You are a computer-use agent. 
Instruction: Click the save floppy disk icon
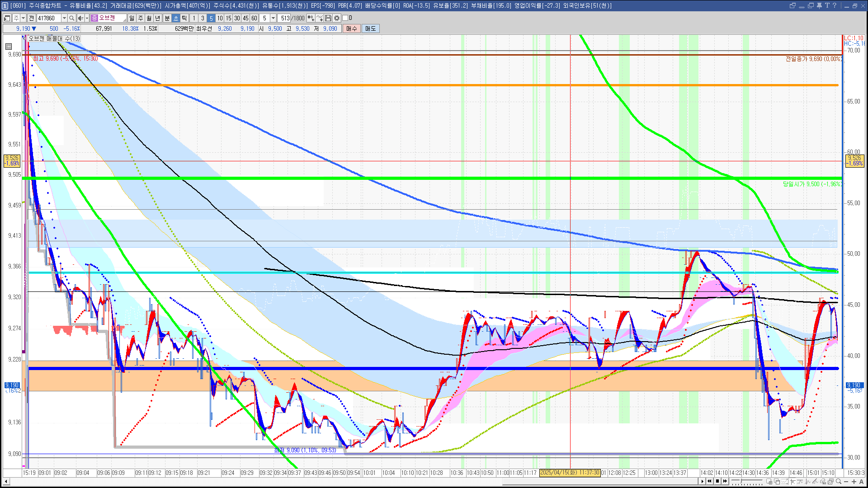(329, 18)
